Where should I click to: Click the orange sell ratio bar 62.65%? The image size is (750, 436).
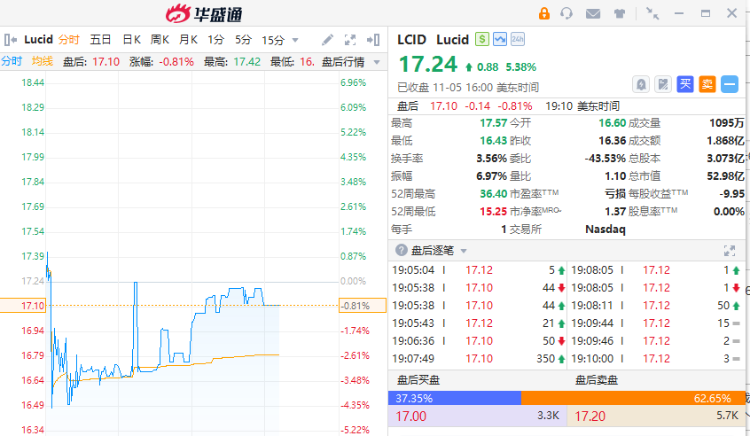pos(633,398)
